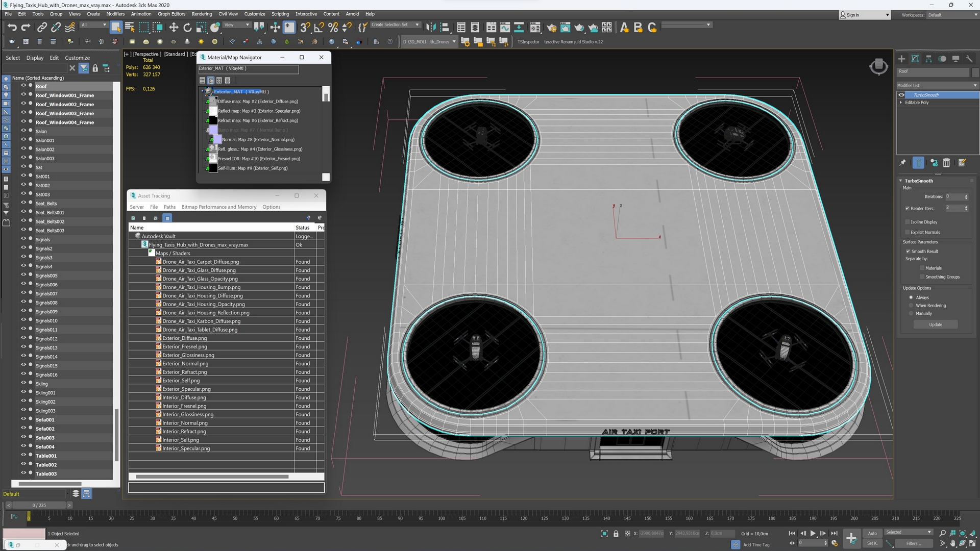980x551 pixels.
Task: Toggle the Smooth Result checkbox
Action: tap(908, 252)
